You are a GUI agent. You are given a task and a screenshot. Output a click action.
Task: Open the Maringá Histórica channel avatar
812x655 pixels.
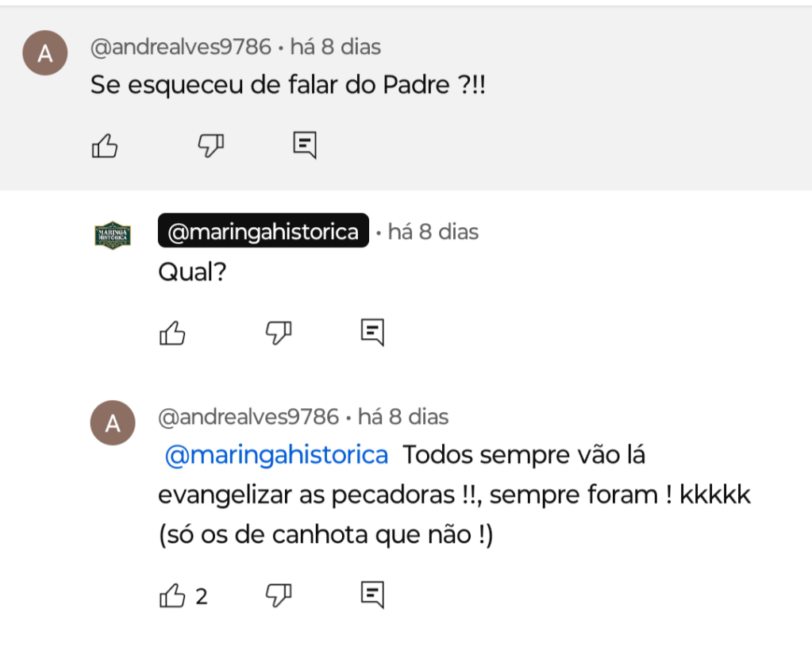pos(113,236)
